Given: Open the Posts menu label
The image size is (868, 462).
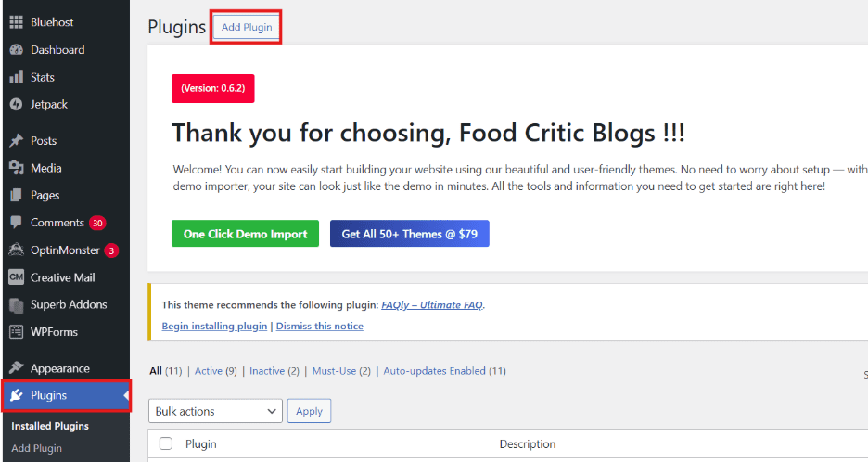Looking at the screenshot, I should pos(44,141).
